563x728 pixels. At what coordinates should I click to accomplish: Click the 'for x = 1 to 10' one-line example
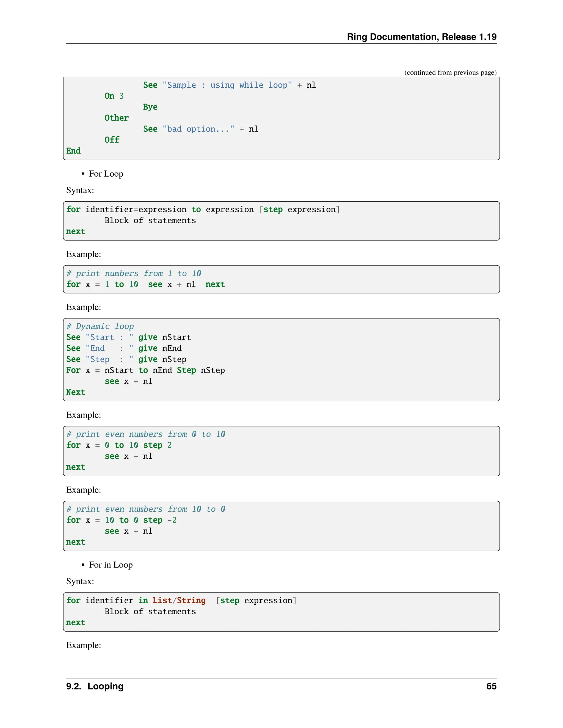tap(145, 284)
